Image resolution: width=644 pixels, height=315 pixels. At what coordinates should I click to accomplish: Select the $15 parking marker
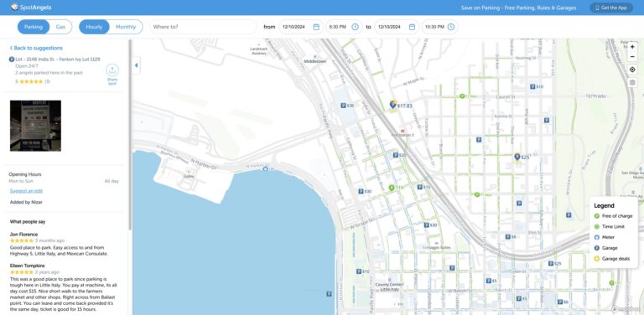[x=423, y=187]
